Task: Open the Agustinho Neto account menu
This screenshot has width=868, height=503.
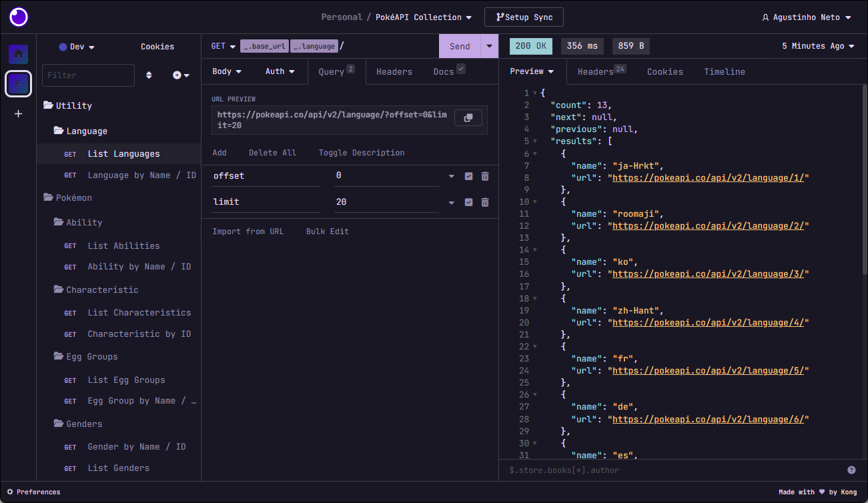Action: pos(806,17)
